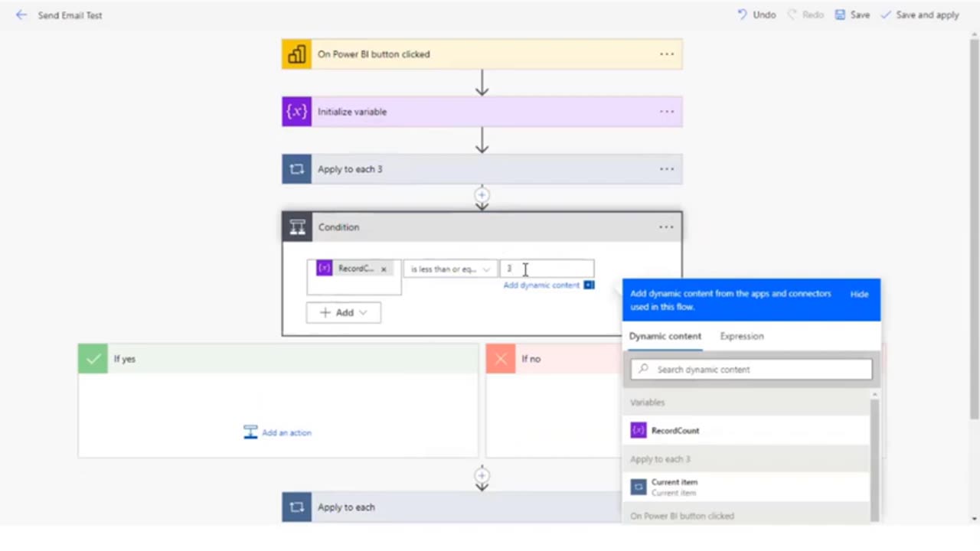Open ellipsis menu for Condition card
Viewport: 980px width, 551px height.
(x=666, y=227)
